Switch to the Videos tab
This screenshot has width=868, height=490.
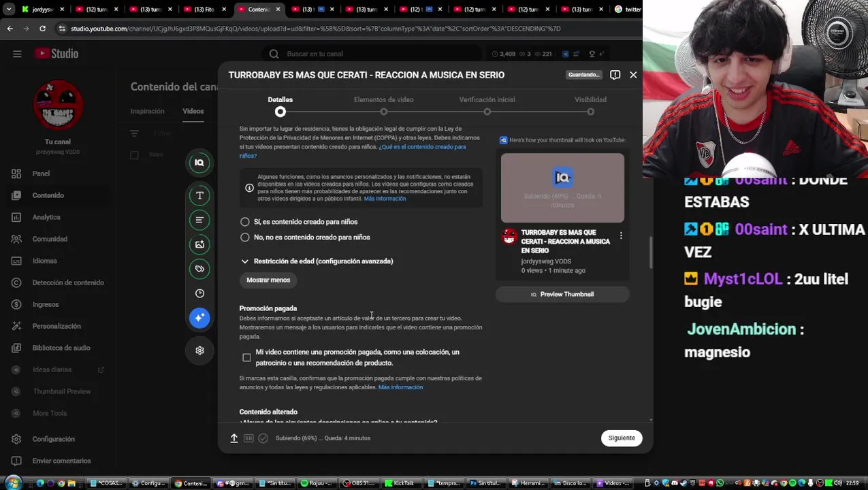[193, 111]
